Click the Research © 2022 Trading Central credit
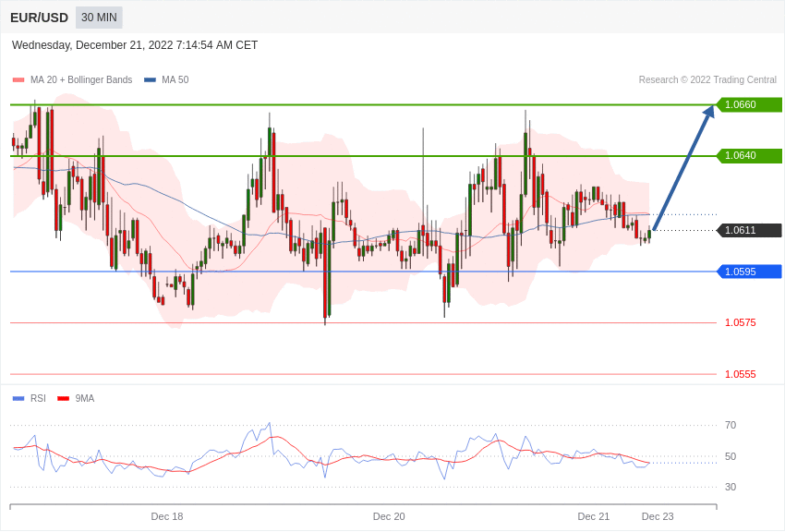 click(707, 79)
